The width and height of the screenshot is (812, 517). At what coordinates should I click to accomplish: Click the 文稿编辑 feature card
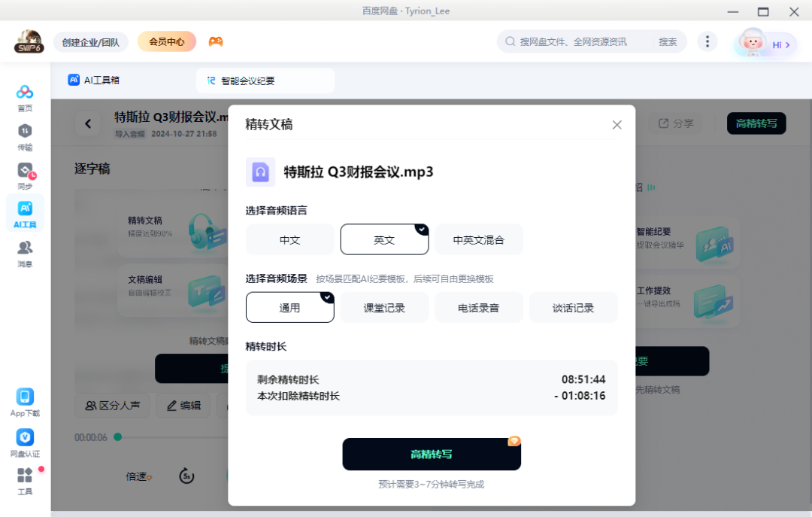coord(172,291)
